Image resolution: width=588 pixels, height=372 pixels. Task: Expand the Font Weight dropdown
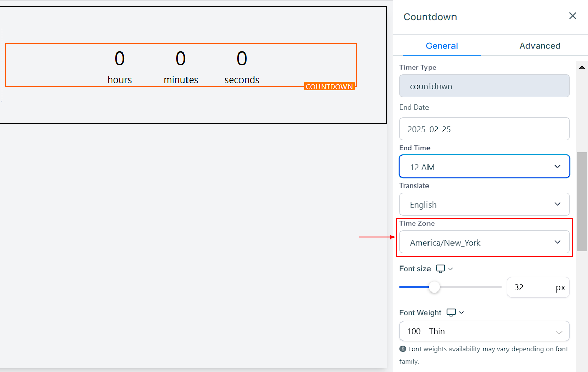point(484,331)
